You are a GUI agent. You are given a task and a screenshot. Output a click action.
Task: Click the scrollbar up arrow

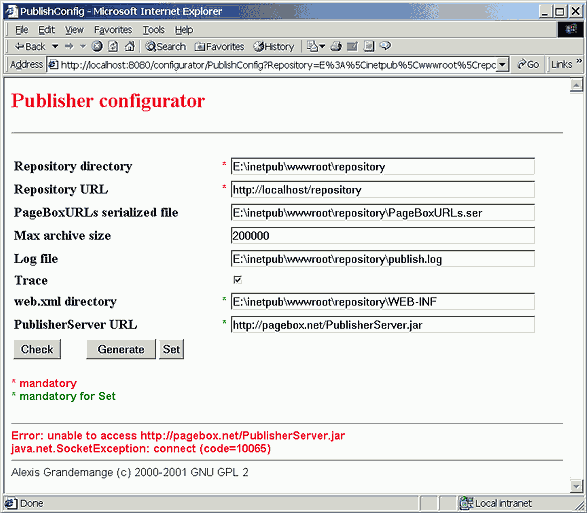tap(576, 86)
